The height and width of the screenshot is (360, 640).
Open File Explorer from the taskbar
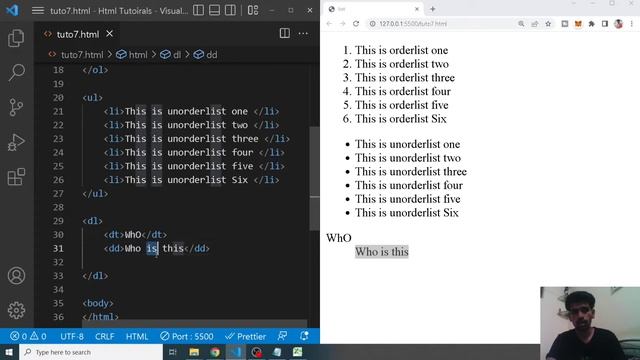tap(194, 352)
